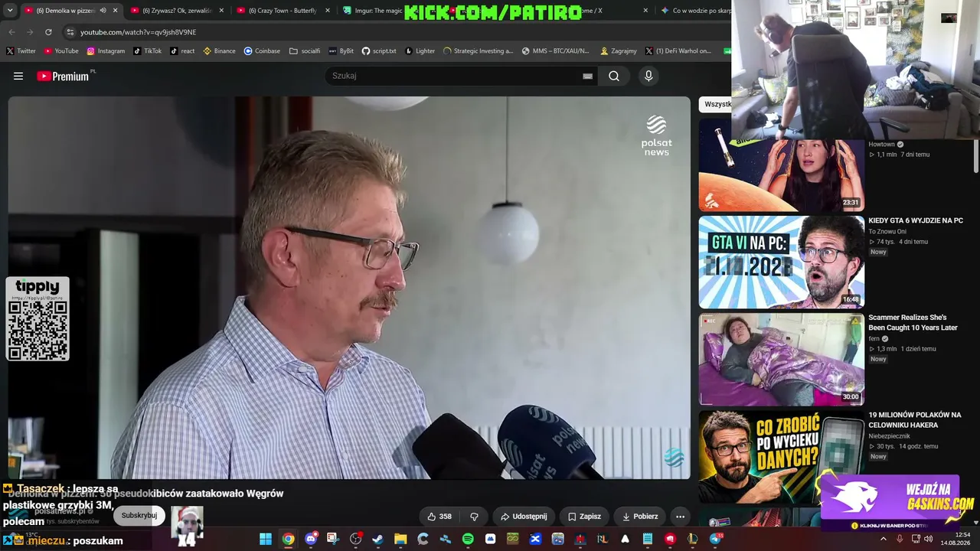Screen dimensions: 980x551
Task: Open the Lighter bookmark
Action: coord(420,51)
